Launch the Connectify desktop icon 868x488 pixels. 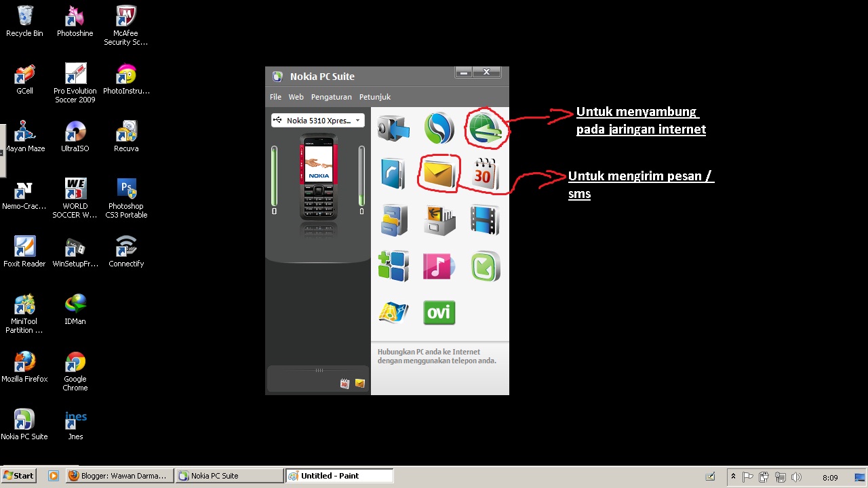pos(126,251)
